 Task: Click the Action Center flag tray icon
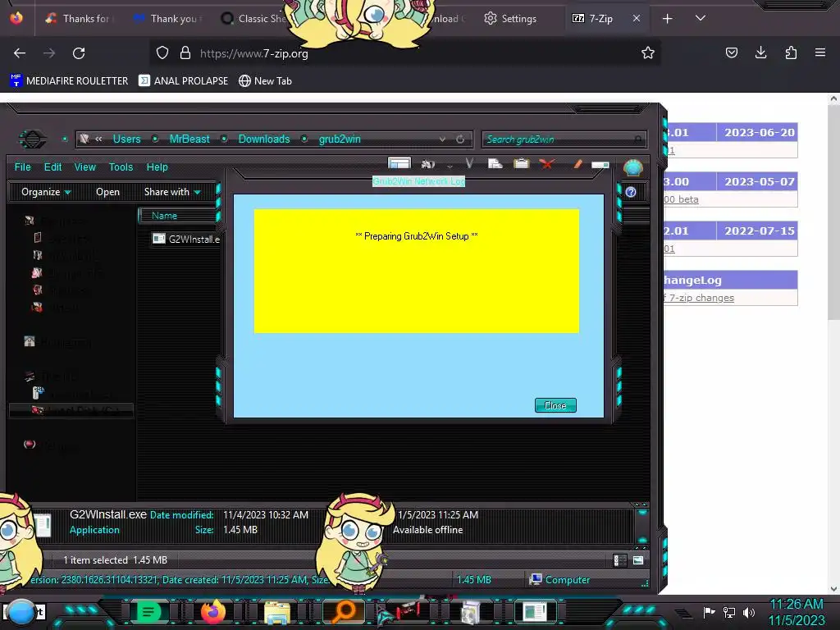click(709, 612)
